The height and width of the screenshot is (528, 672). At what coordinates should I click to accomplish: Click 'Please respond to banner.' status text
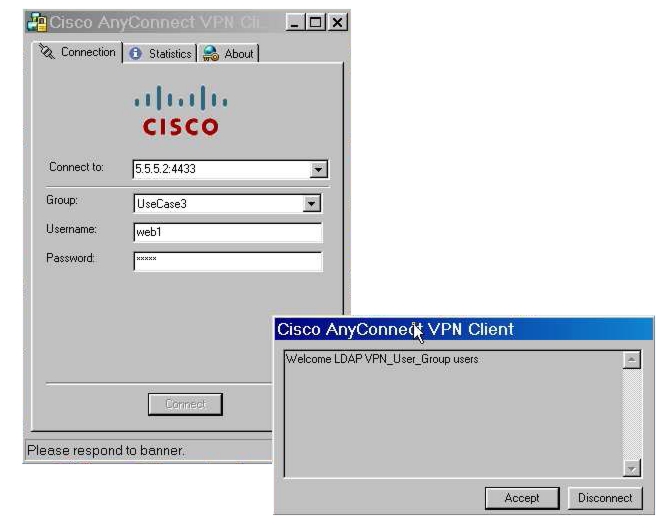pyautogui.click(x=106, y=450)
